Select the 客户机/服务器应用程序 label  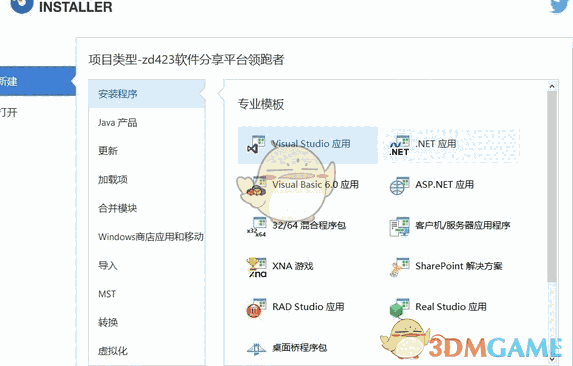pyautogui.click(x=463, y=225)
